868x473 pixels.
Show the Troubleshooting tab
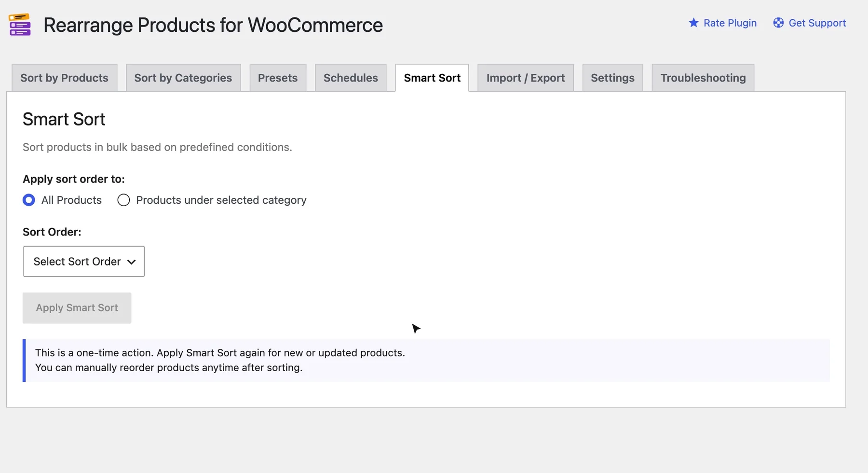pos(703,78)
